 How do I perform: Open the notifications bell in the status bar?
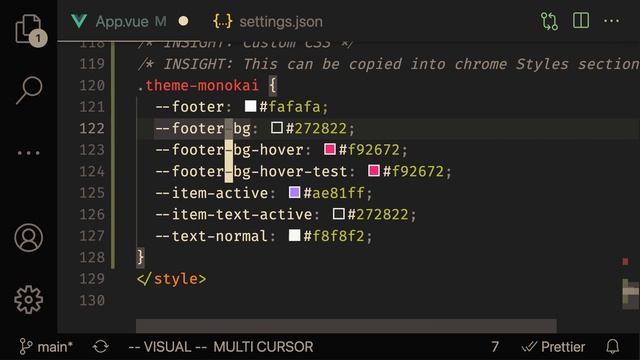[x=612, y=347]
